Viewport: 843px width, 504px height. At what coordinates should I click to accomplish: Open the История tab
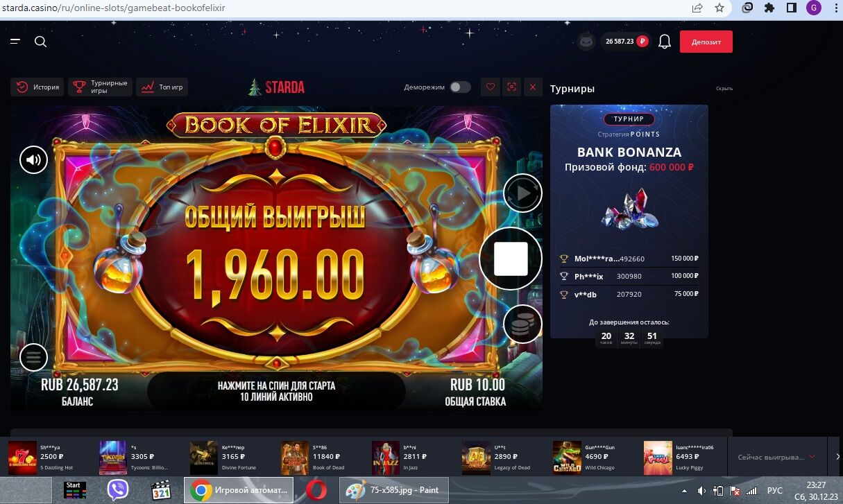[37, 87]
